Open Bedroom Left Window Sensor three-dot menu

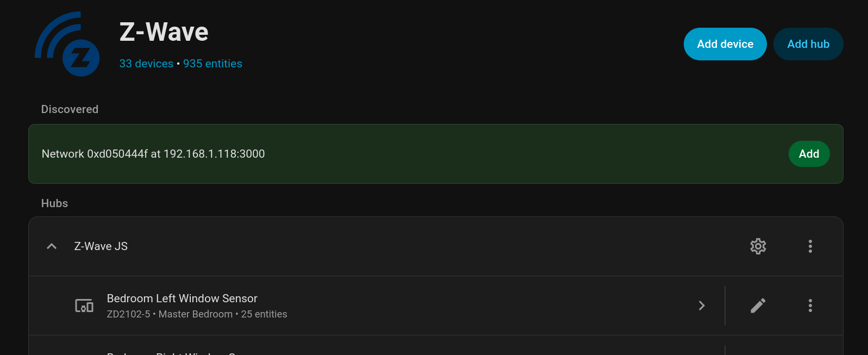pos(810,306)
